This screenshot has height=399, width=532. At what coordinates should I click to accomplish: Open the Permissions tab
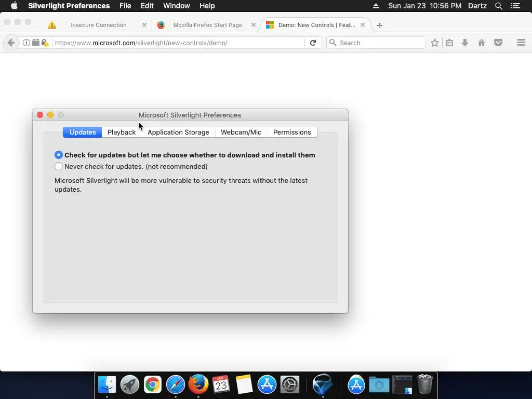click(x=292, y=132)
